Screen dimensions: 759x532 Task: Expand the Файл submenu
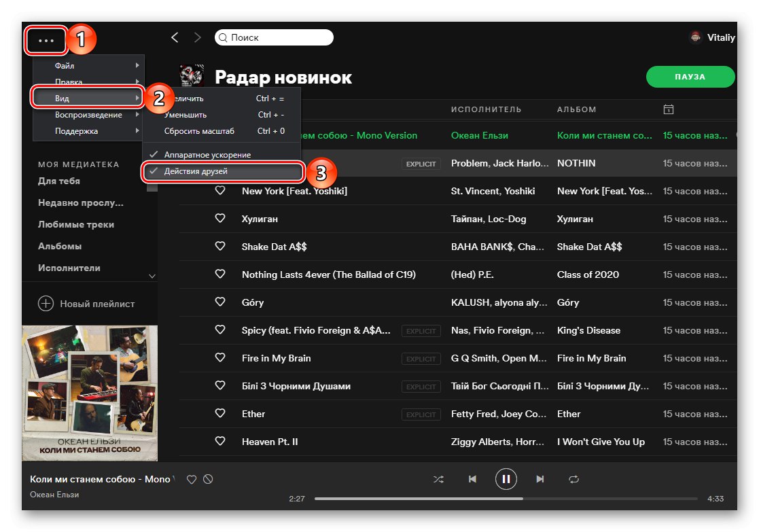coord(88,65)
